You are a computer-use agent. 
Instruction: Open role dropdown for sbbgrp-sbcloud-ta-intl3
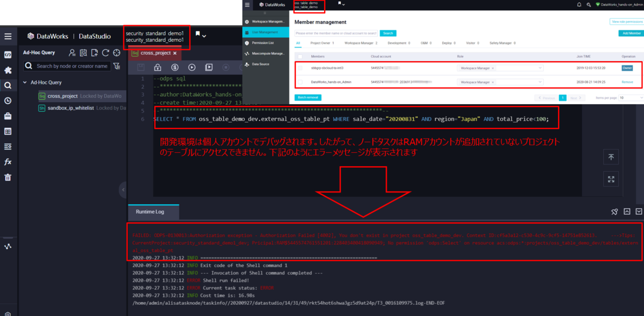500,68
